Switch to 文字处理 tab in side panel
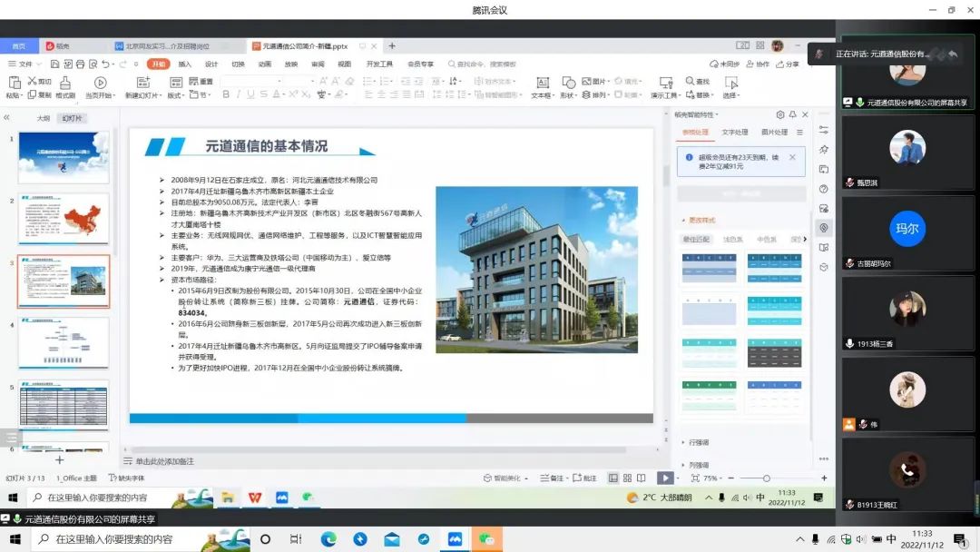 tap(734, 132)
